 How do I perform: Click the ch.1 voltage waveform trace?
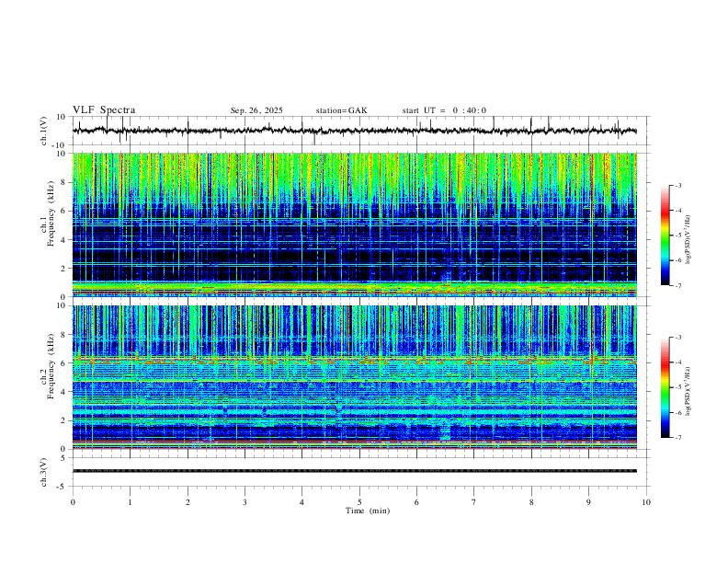(x=355, y=131)
